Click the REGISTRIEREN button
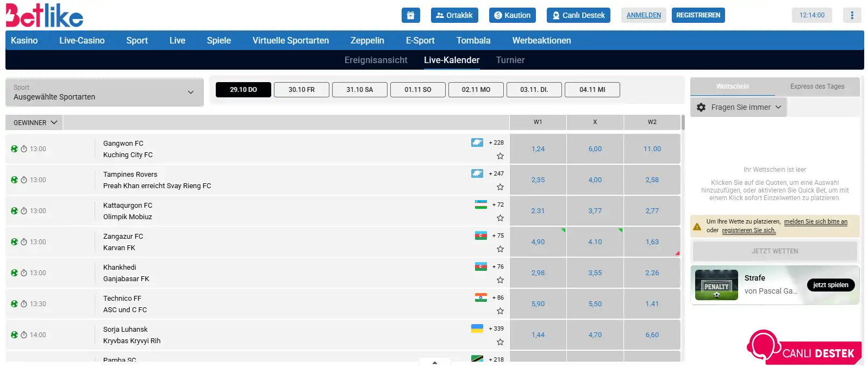This screenshot has width=868, height=366. (x=698, y=15)
